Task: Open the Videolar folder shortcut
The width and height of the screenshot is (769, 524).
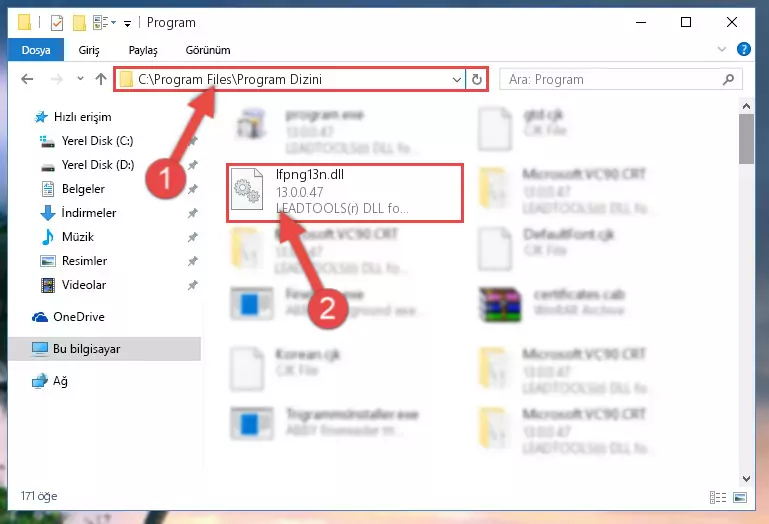Action: [84, 285]
